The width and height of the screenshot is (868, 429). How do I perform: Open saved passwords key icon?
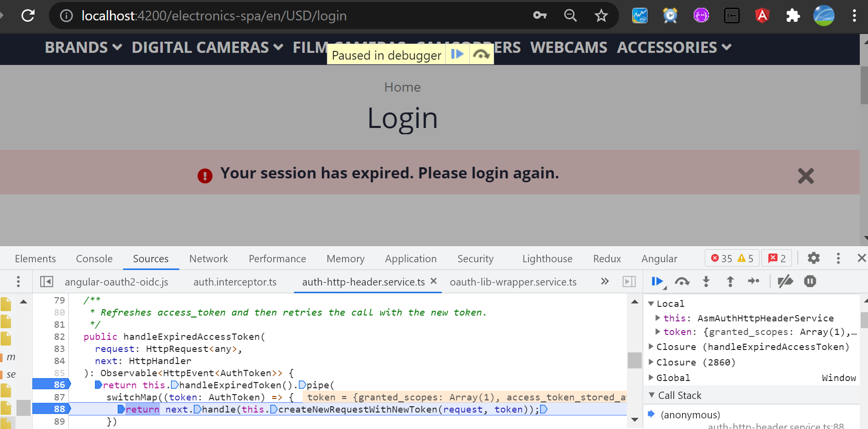click(x=540, y=16)
